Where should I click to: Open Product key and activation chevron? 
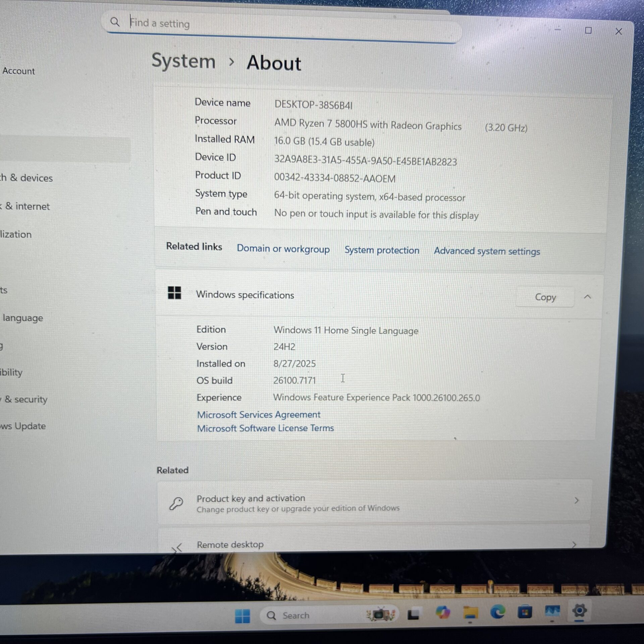click(576, 501)
